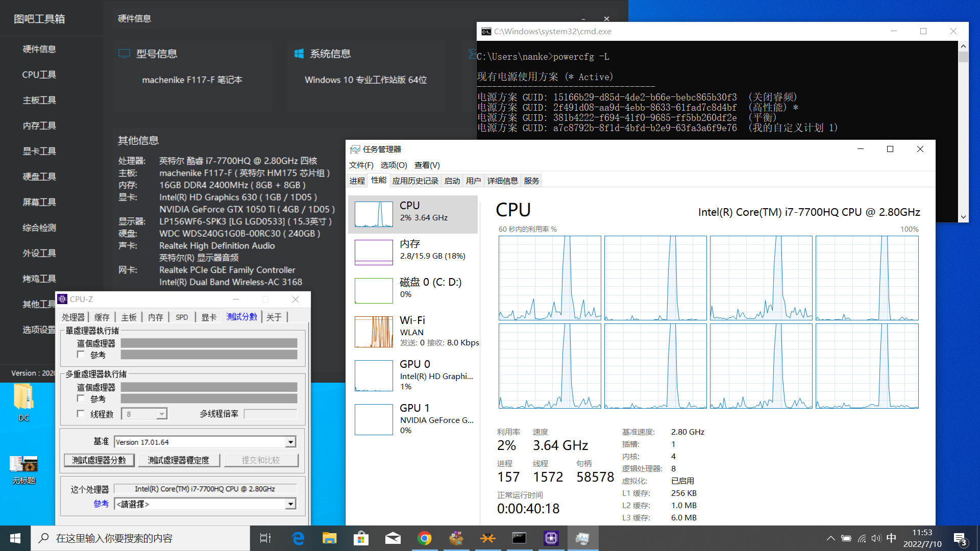Enable the multi-thread 參考 checkbox

pos(81,398)
